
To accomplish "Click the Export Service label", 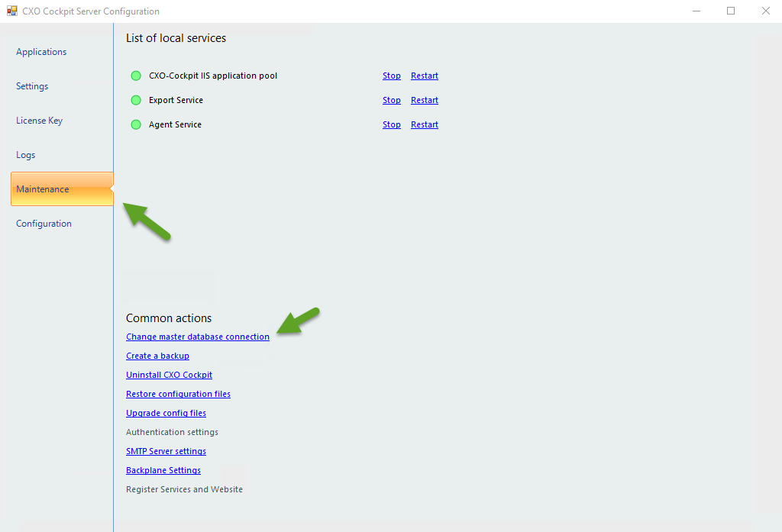I will 176,100.
